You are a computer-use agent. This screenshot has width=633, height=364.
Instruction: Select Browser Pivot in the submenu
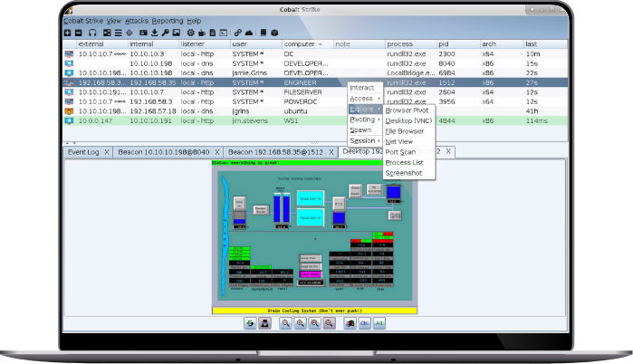408,110
